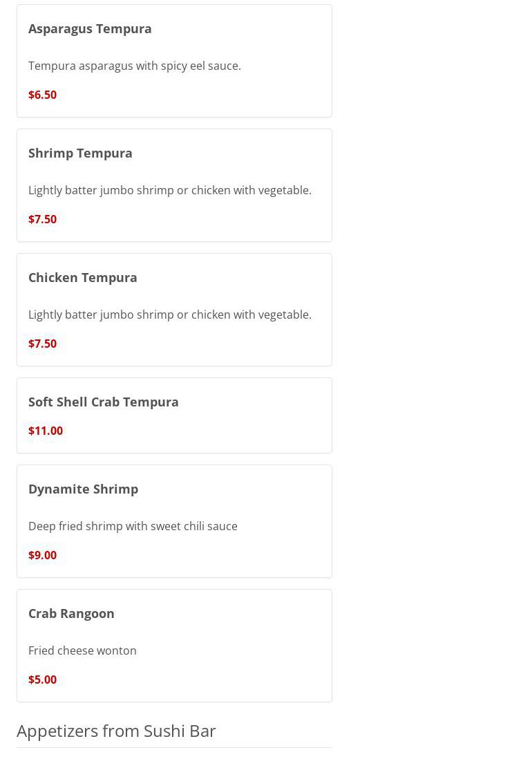Click the $7.50 price under Shrimp Tempura
Screen dimensions: 532x759
click(42, 219)
